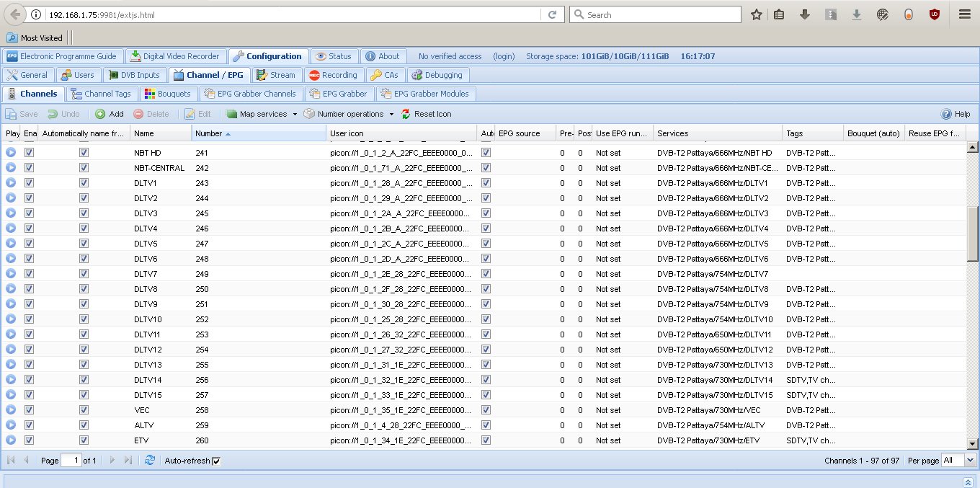Sort by the Services column header

(x=718, y=133)
